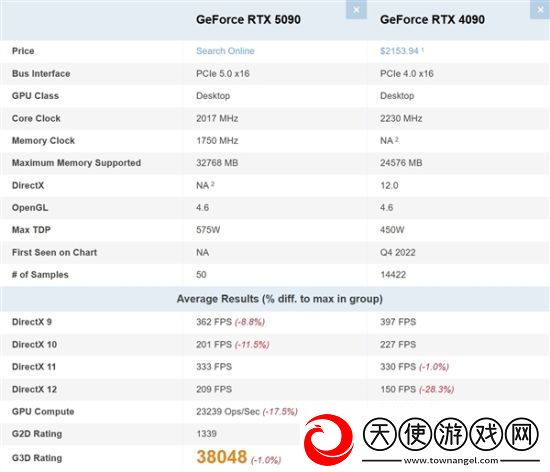
Task: Select the 450W TDP value
Action: coord(392,230)
